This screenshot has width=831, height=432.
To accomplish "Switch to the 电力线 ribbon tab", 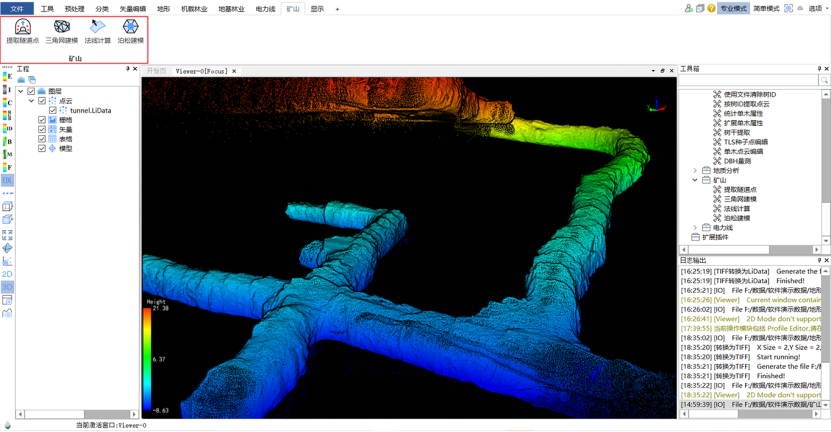I will point(265,9).
